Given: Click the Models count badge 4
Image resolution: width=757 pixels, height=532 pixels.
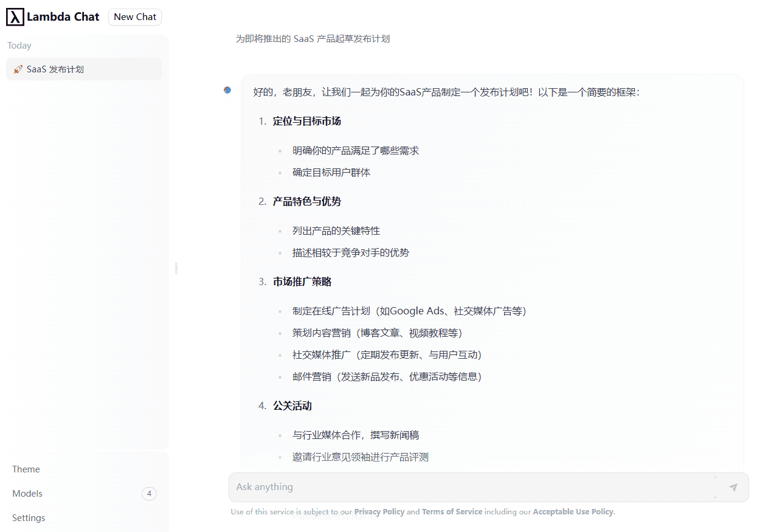Looking at the screenshot, I should point(149,494).
